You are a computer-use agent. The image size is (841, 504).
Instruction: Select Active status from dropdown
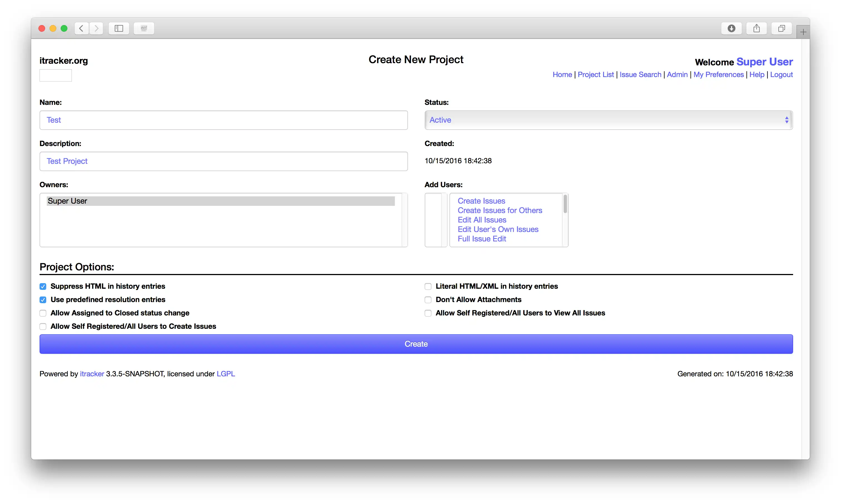(608, 120)
